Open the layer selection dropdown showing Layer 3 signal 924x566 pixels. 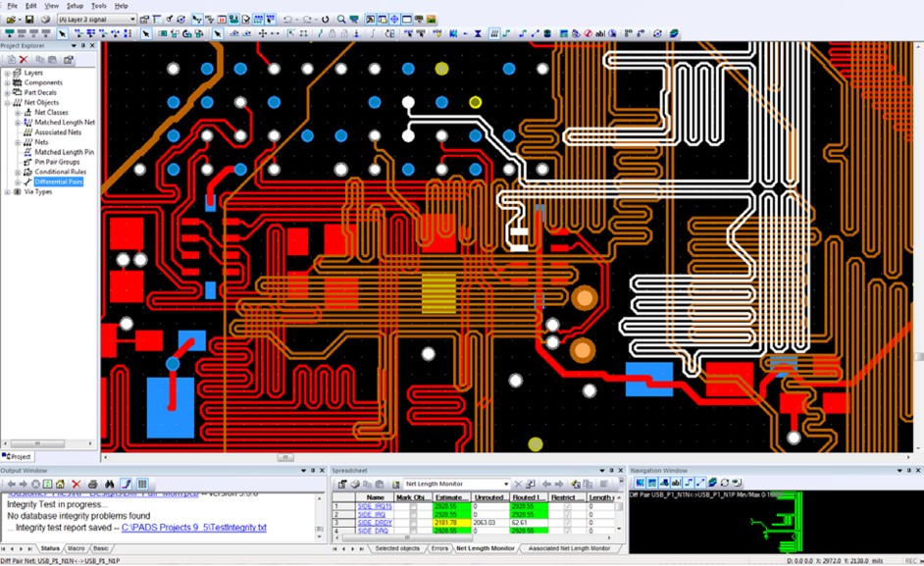coord(132,20)
